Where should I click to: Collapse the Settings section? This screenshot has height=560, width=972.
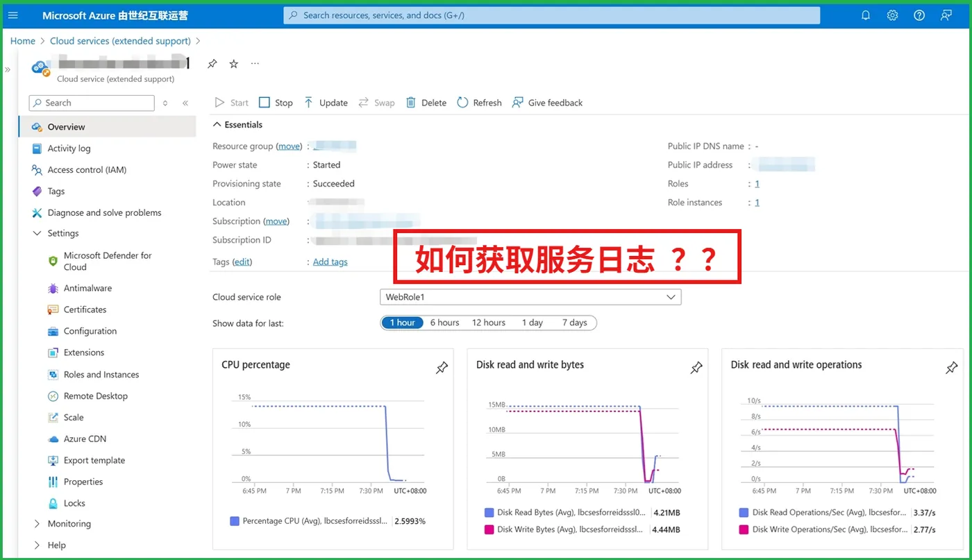[37, 233]
